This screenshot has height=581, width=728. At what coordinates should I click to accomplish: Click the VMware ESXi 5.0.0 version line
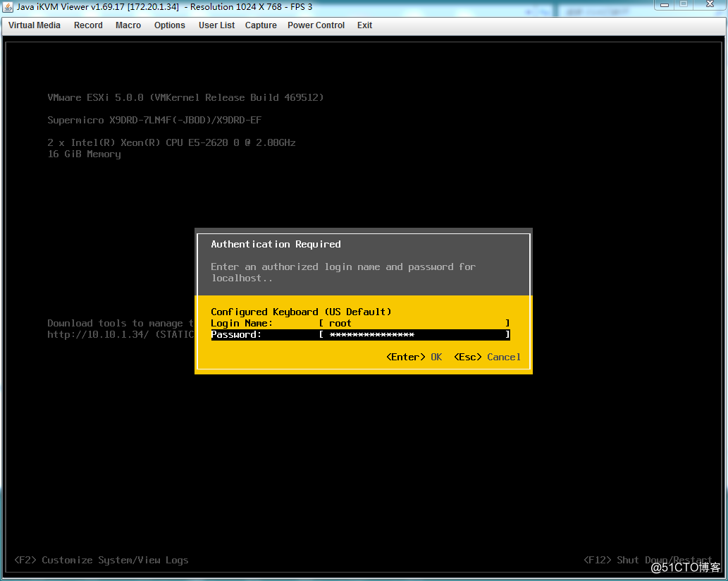point(186,97)
